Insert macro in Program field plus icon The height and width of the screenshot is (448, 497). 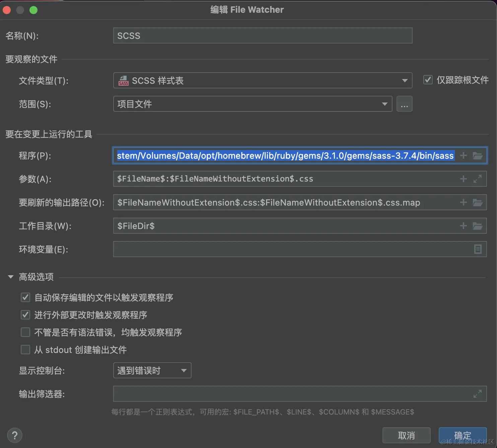point(464,156)
